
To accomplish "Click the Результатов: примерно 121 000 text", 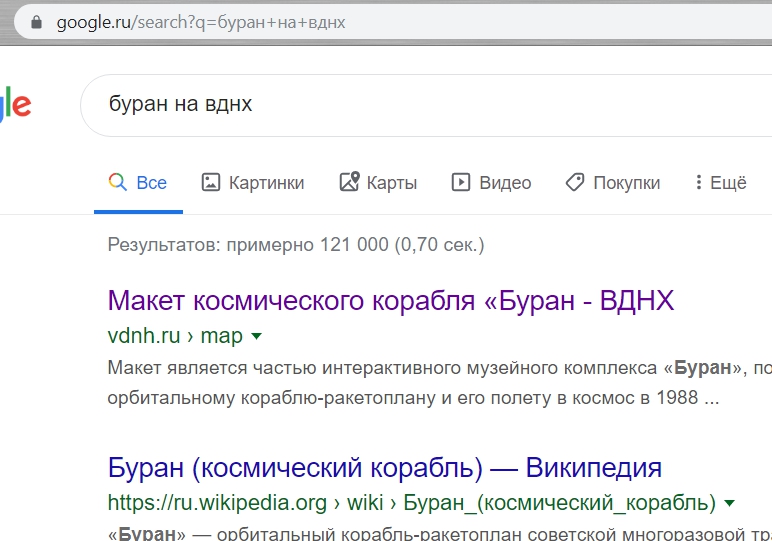I will point(296,245).
